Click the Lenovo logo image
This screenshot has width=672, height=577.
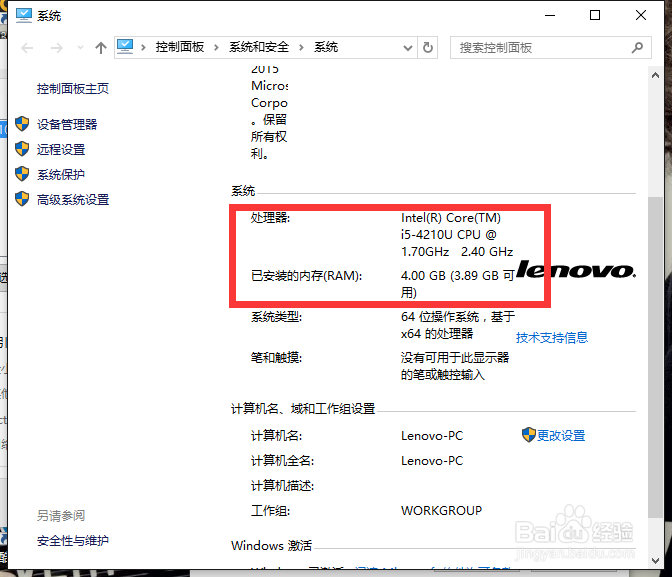tap(576, 270)
